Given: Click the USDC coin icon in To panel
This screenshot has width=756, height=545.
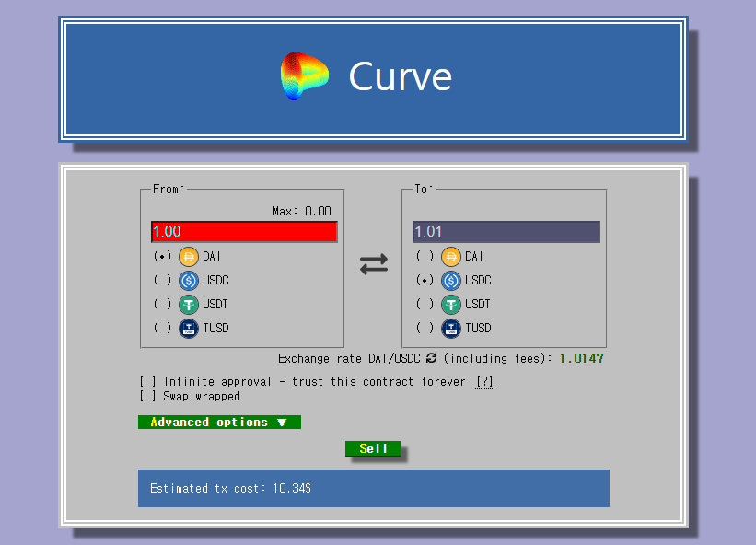Looking at the screenshot, I should coord(451,281).
